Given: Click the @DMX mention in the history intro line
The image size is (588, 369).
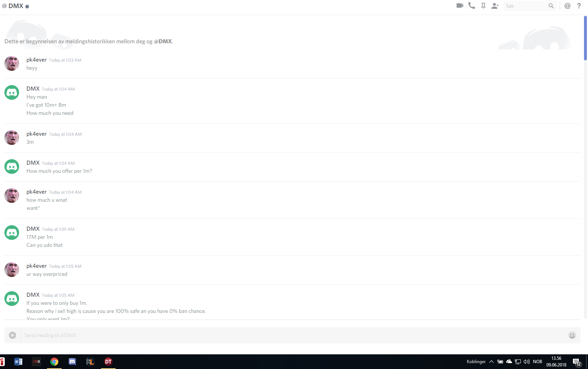Looking at the screenshot, I should pyautogui.click(x=163, y=41).
